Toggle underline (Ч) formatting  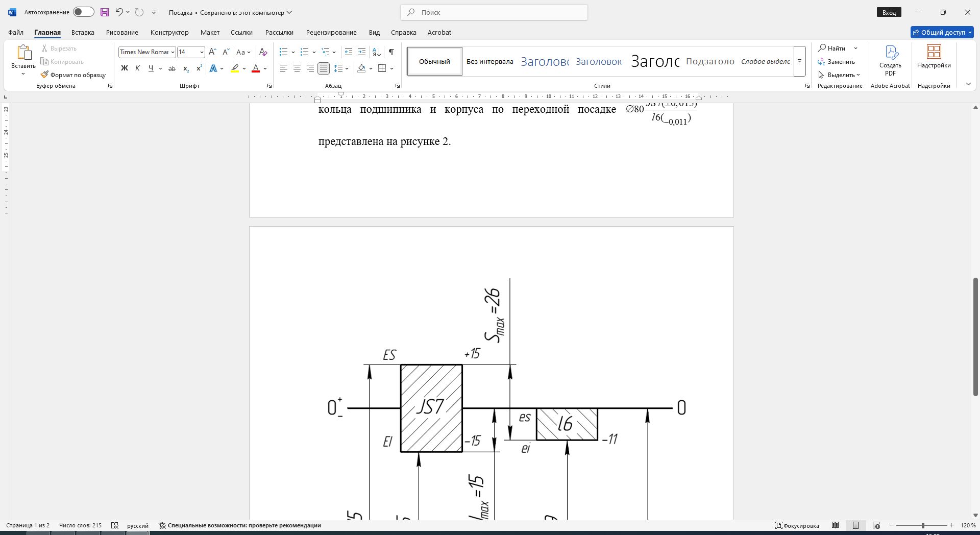151,68
